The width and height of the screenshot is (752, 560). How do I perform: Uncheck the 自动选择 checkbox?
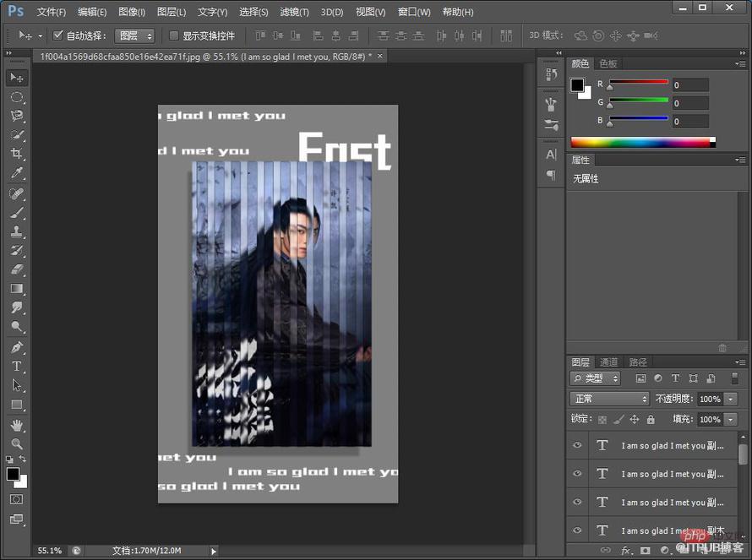click(x=58, y=35)
